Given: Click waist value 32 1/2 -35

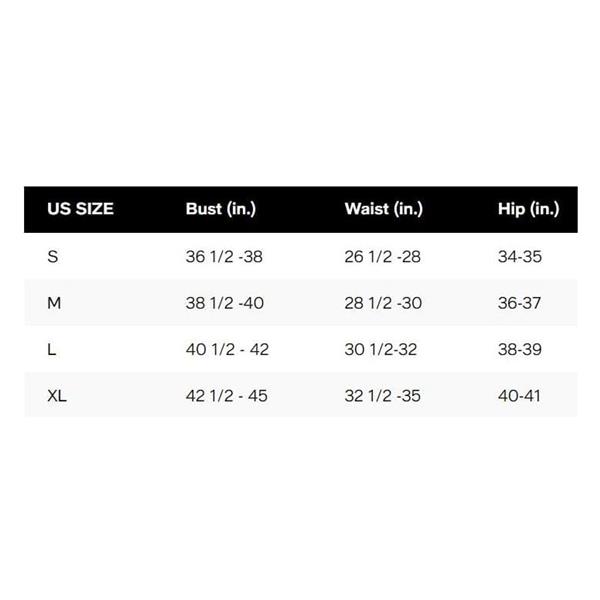Looking at the screenshot, I should tap(383, 396).
